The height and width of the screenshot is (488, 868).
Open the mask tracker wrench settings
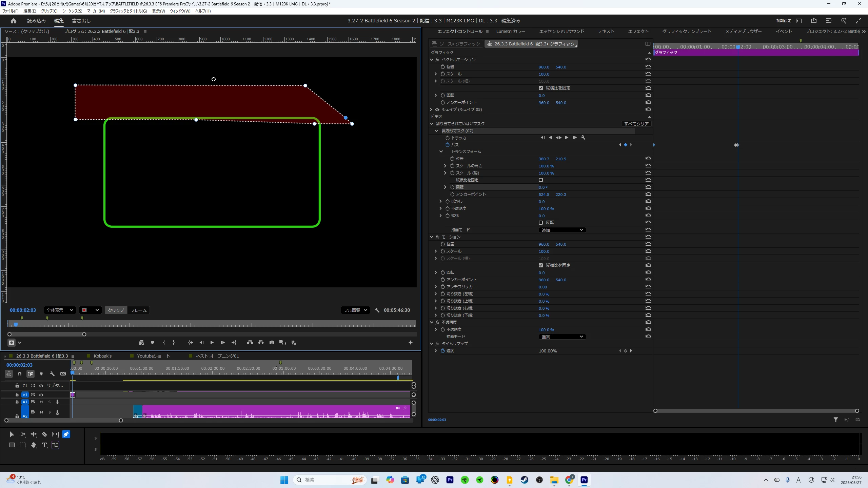pyautogui.click(x=583, y=138)
